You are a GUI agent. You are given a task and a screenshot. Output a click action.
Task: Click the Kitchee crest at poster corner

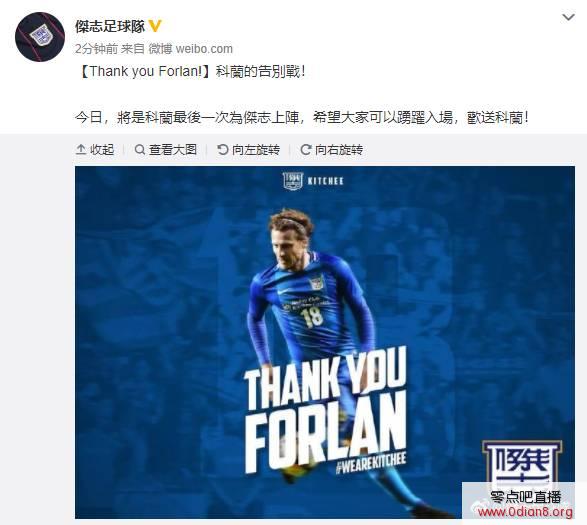(521, 463)
